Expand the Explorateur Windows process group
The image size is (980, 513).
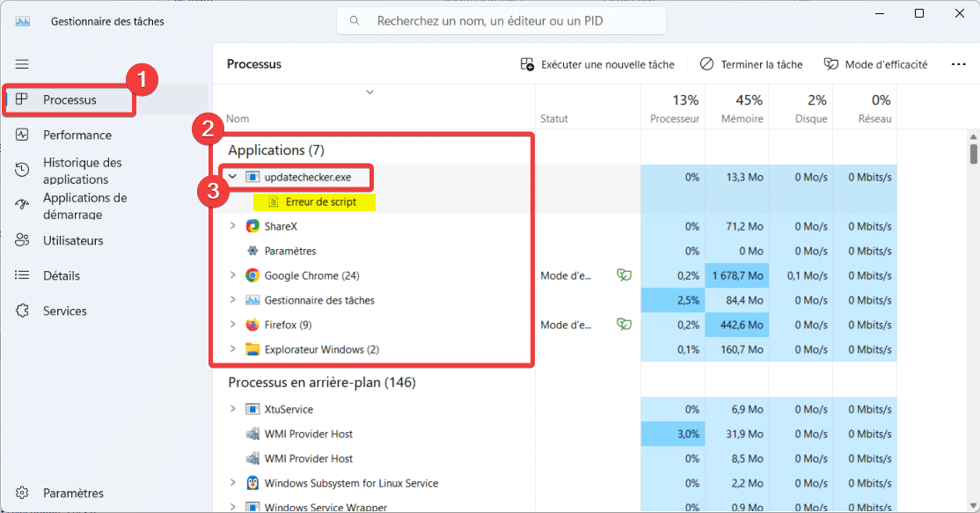click(231, 348)
